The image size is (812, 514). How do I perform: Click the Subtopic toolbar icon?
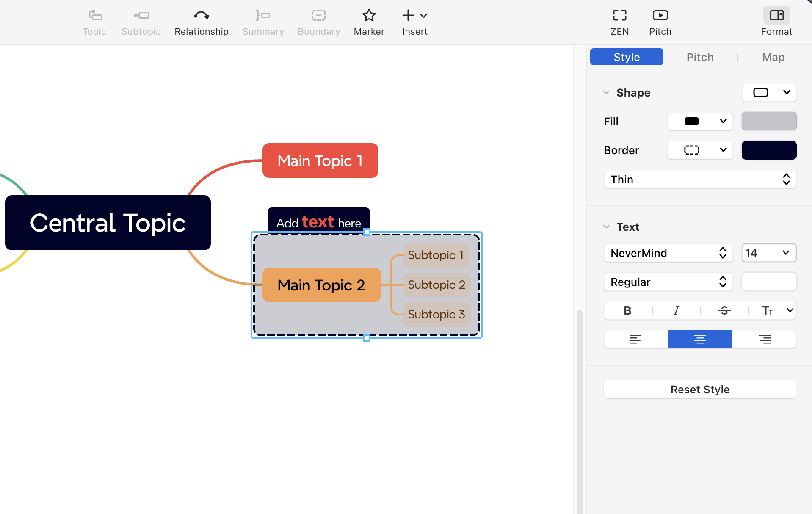click(141, 16)
